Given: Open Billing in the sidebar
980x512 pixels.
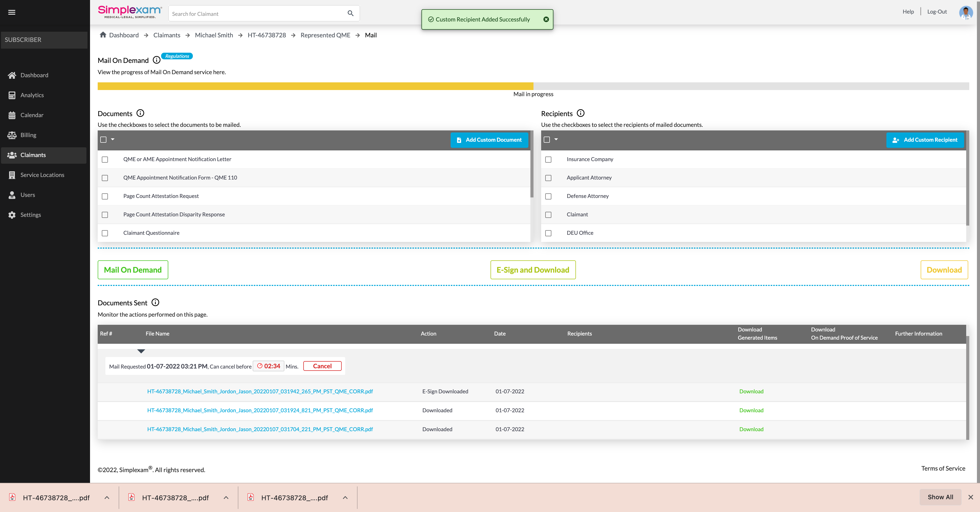Looking at the screenshot, I should [x=28, y=135].
